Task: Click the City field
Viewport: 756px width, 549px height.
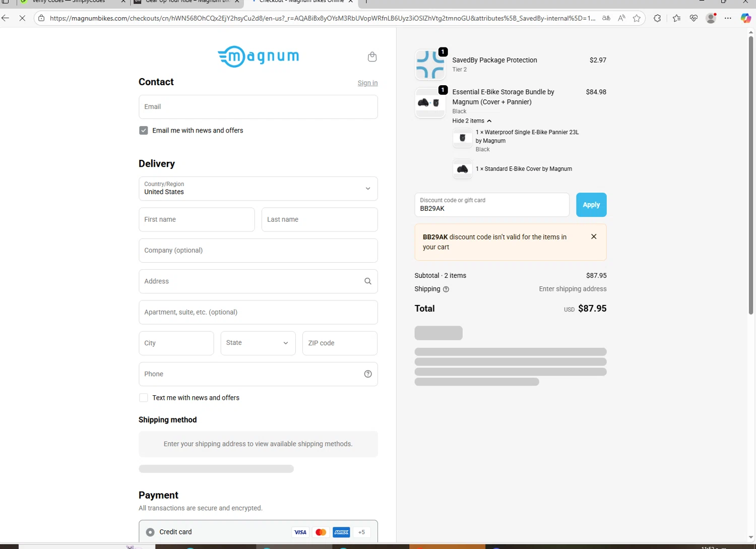Action: pos(176,343)
